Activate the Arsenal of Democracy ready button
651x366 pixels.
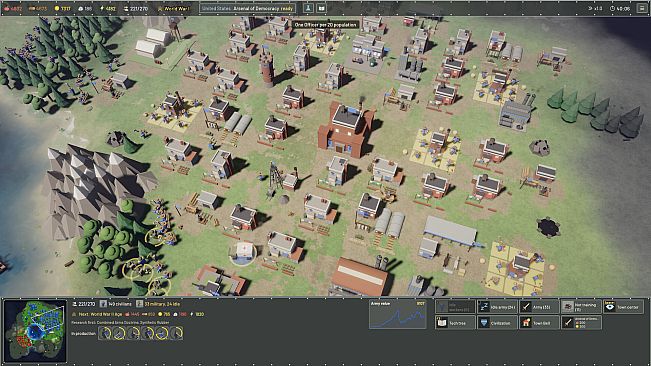[x=247, y=8]
